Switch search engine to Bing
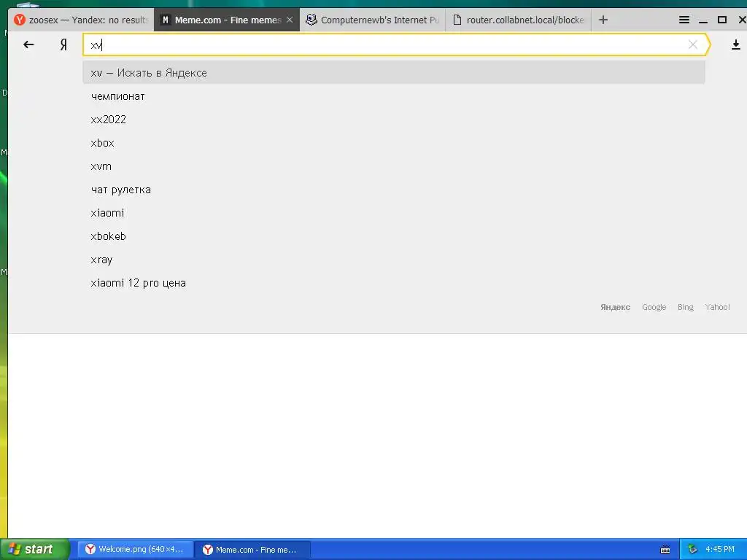Screen dimensions: 747x560 tap(686, 307)
